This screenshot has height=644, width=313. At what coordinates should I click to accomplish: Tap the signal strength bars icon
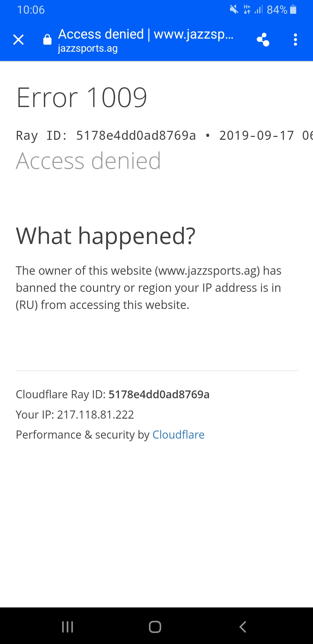(259, 10)
